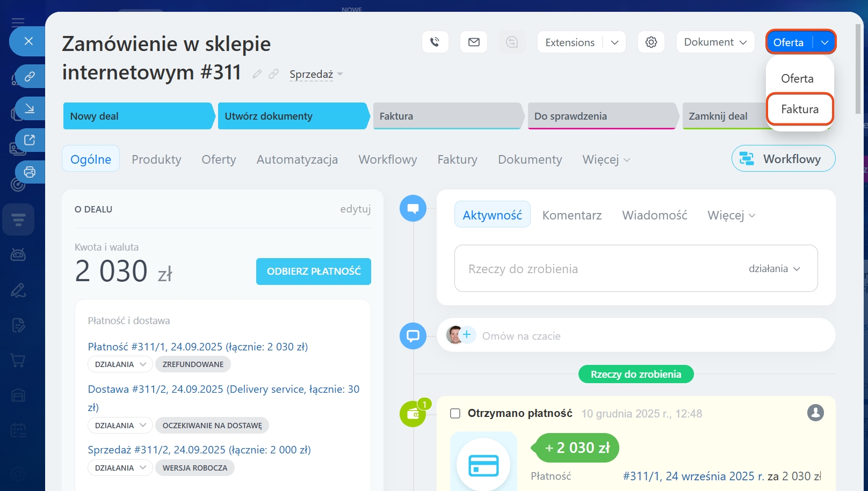868x491 pixels.
Task: Open the Dostawa #311/2 link
Action: pos(223,390)
